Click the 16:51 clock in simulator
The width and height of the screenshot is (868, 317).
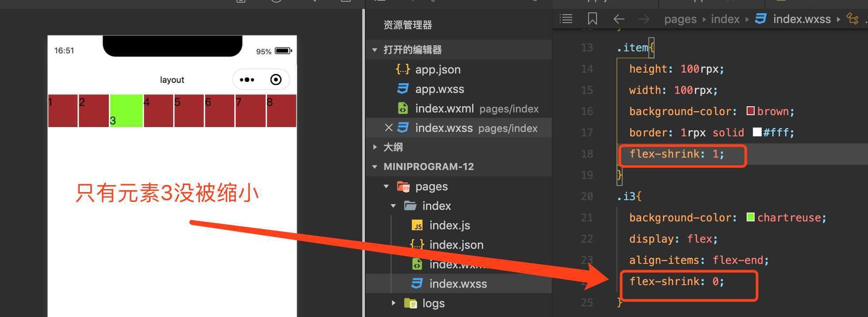point(64,50)
